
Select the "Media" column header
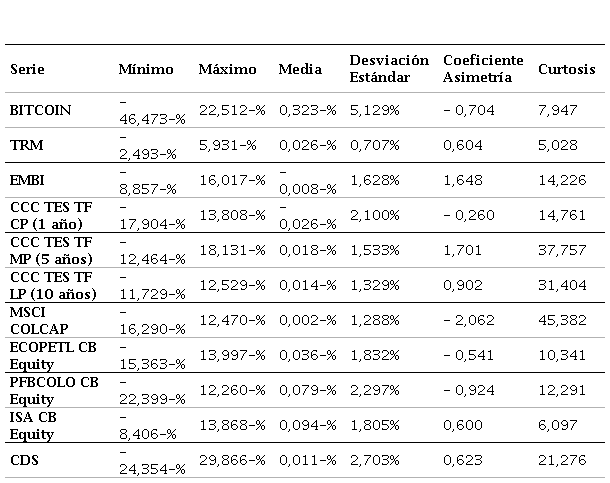point(300,70)
